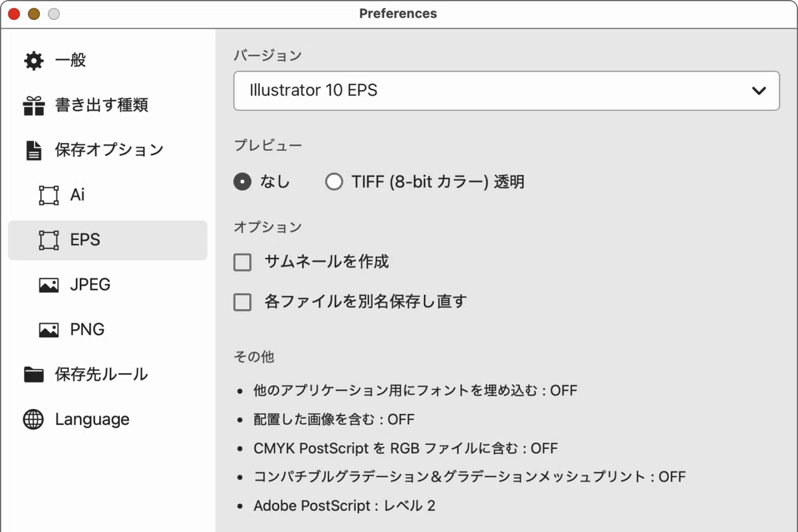Click the artboard icon beside EPS

pyautogui.click(x=49, y=239)
